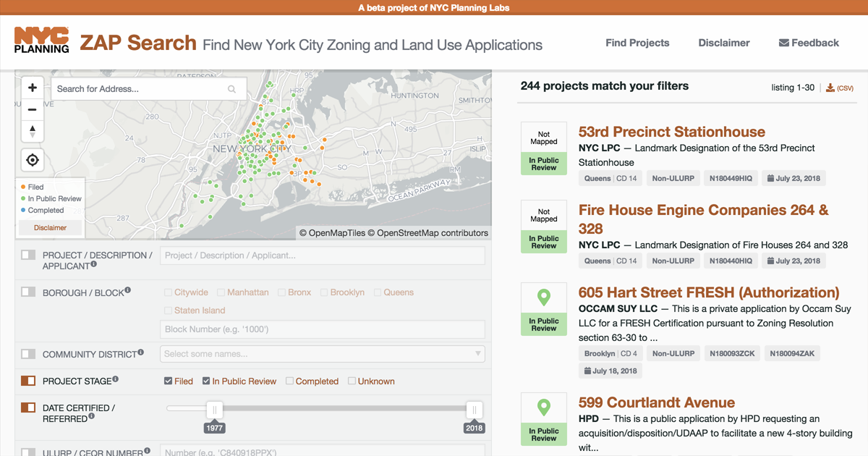Open Find Projects in navigation
Viewport: 868px width, 456px height.
point(637,43)
